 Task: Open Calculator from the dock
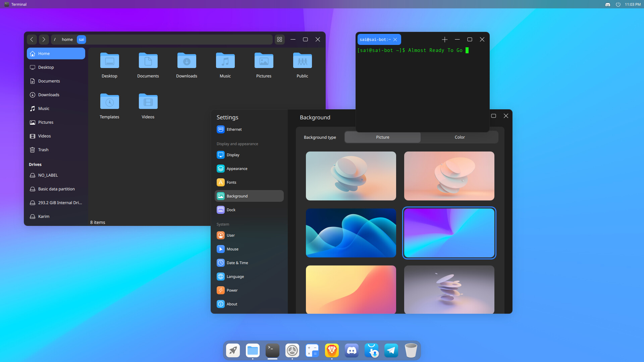pos(312,351)
